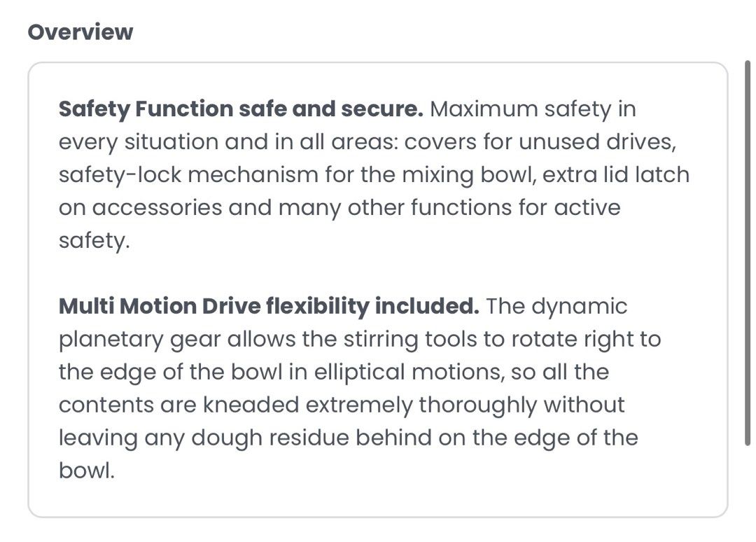Click 'Maximum safety in' text
Viewport: 756px width, 542px height.
tap(533, 109)
